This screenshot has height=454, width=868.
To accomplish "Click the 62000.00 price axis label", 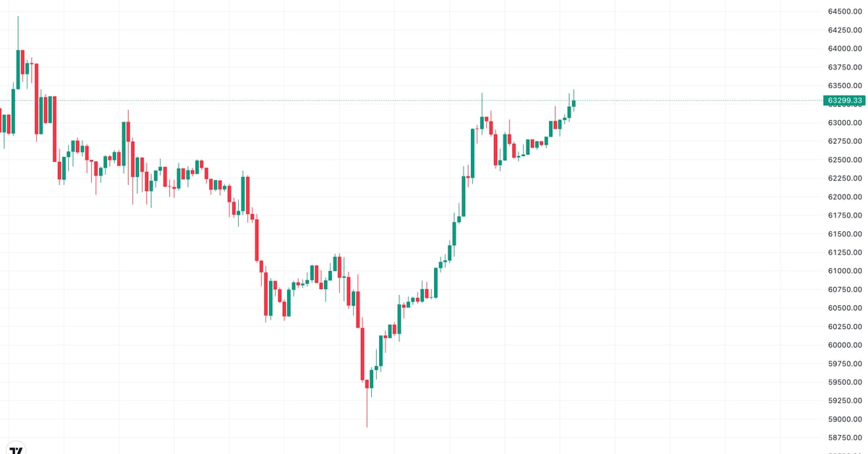I will (846, 197).
